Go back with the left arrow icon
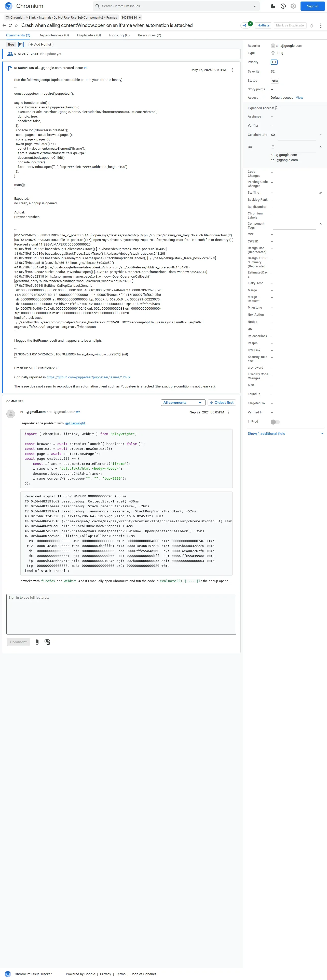The image size is (327, 980). (x=4, y=25)
